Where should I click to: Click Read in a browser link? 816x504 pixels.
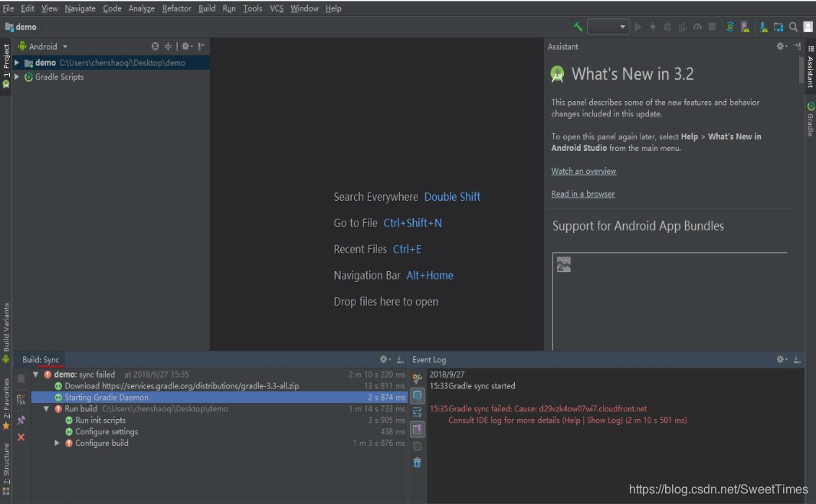pyautogui.click(x=583, y=194)
